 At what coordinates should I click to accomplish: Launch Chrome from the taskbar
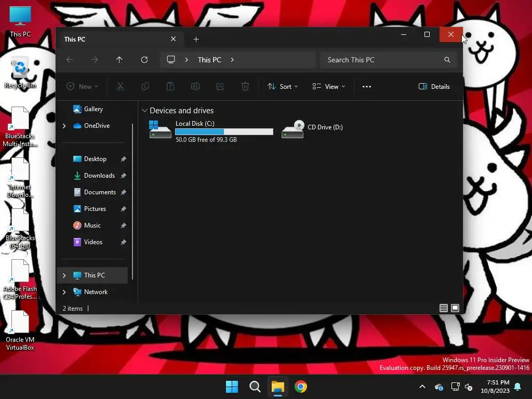pyautogui.click(x=301, y=387)
